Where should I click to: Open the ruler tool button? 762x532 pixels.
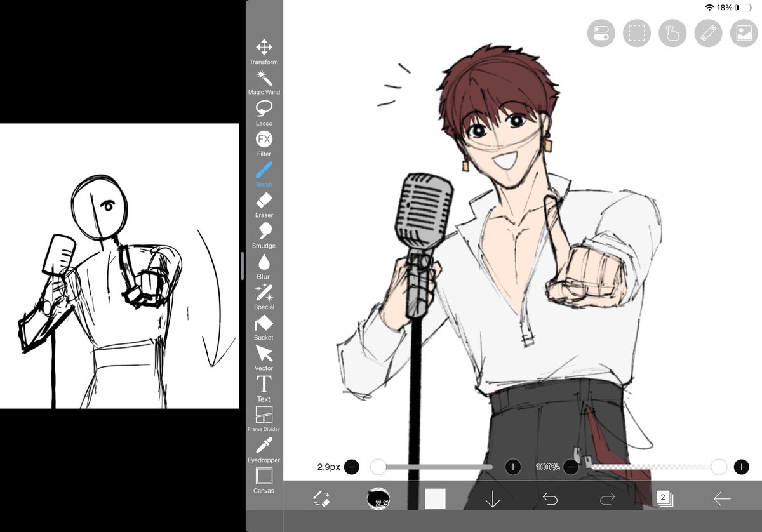click(708, 33)
